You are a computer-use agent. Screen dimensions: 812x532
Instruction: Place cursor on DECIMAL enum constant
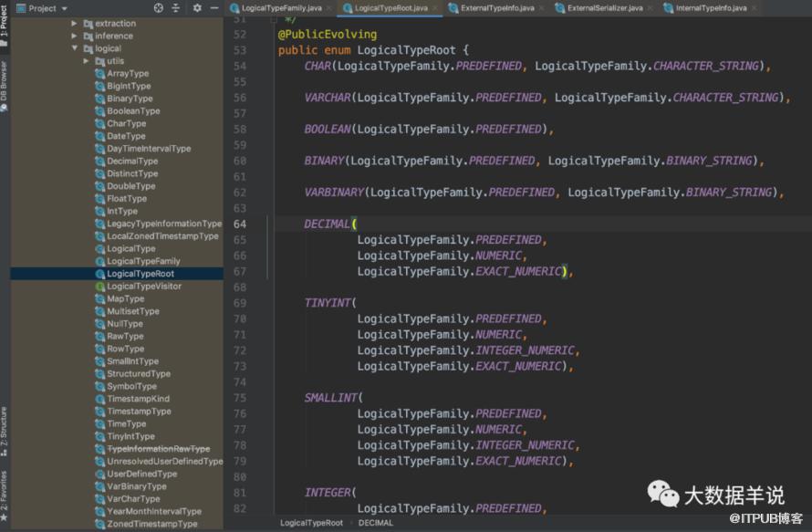[327, 224]
